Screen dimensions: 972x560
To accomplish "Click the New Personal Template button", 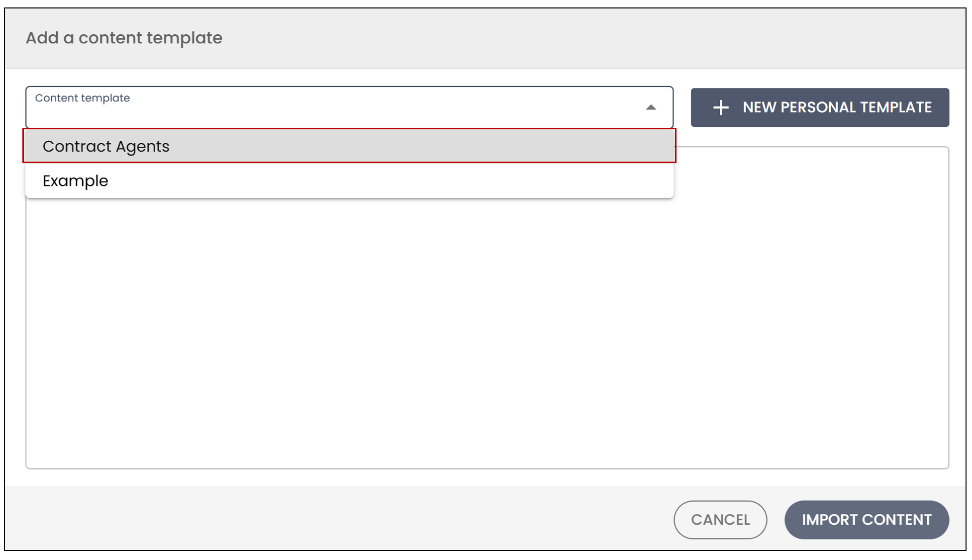I will tap(820, 107).
